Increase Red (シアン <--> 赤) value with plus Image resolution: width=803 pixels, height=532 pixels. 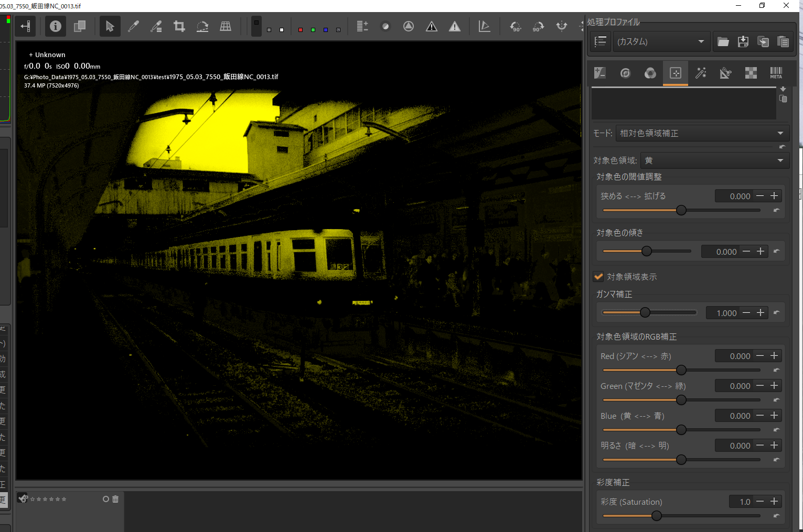(774, 356)
